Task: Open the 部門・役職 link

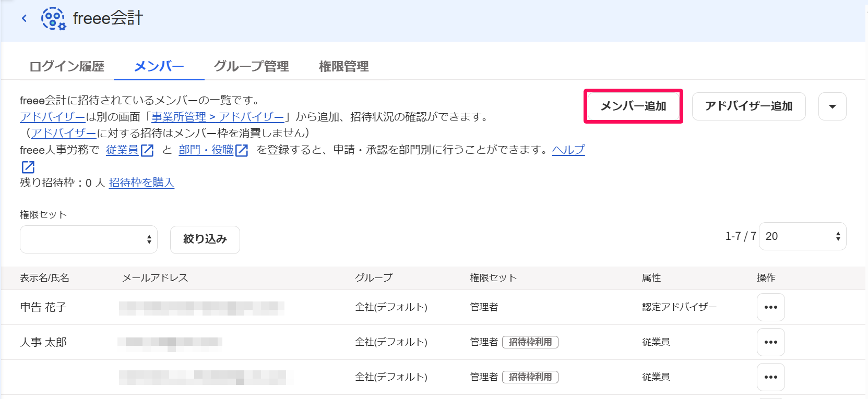Action: coord(206,150)
